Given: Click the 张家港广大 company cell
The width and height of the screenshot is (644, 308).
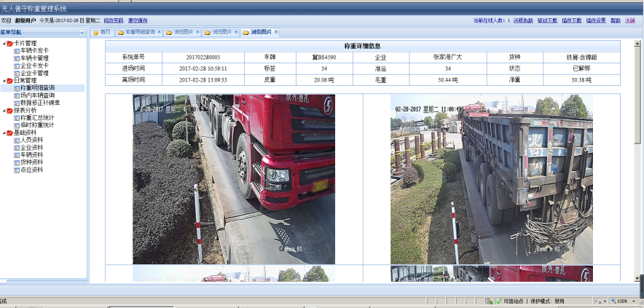Looking at the screenshot, I should (448, 58).
